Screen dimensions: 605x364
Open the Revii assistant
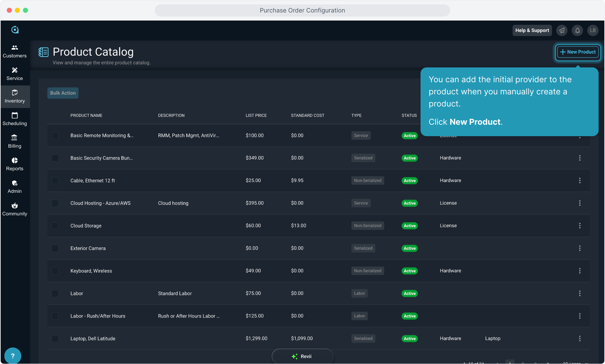pos(302,356)
